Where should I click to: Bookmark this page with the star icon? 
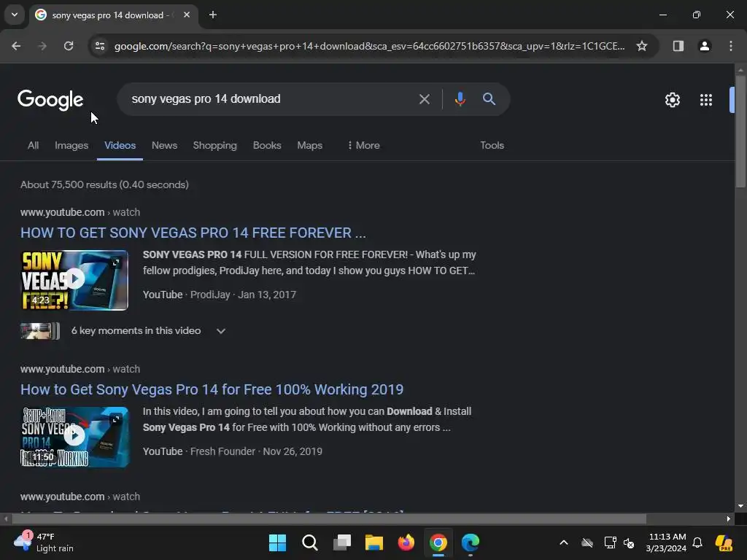(x=642, y=46)
